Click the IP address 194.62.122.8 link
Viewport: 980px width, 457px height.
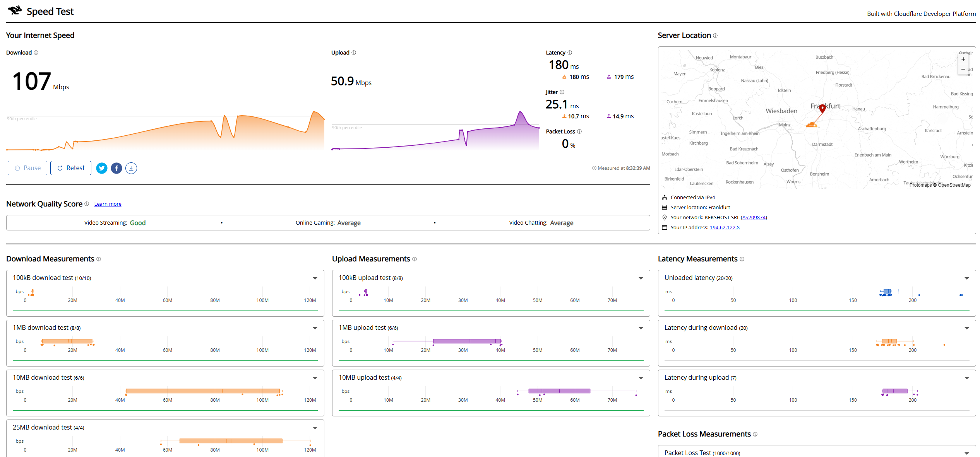click(x=725, y=227)
